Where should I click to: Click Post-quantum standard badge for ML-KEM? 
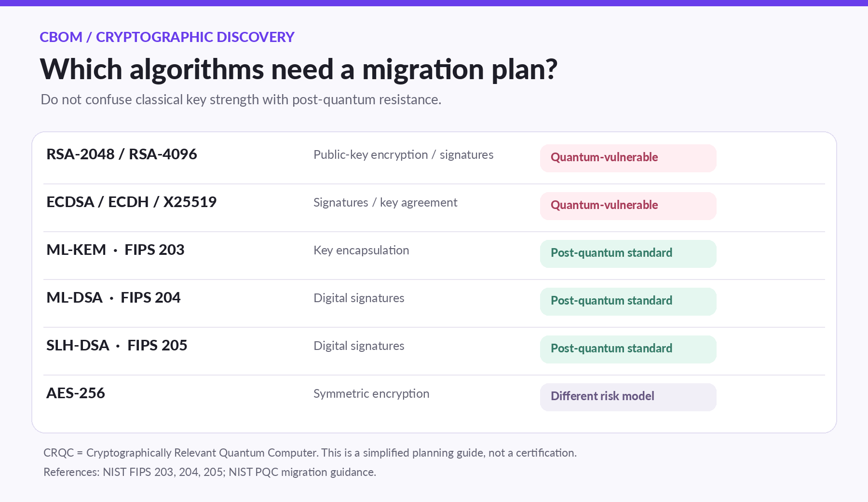pyautogui.click(x=628, y=254)
